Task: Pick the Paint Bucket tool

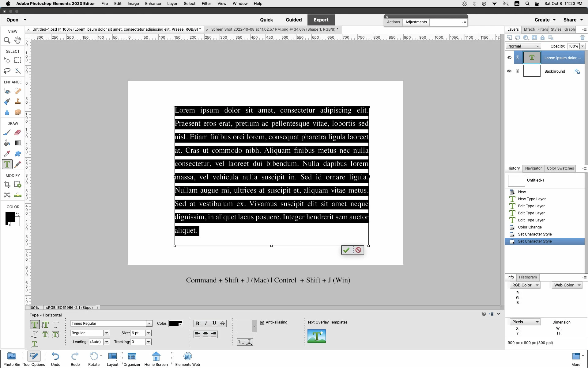Action: [7, 143]
